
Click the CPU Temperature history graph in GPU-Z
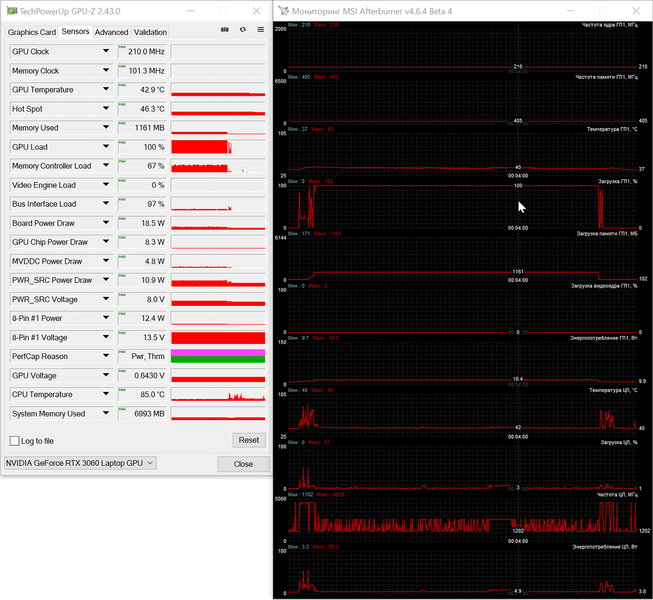click(218, 394)
